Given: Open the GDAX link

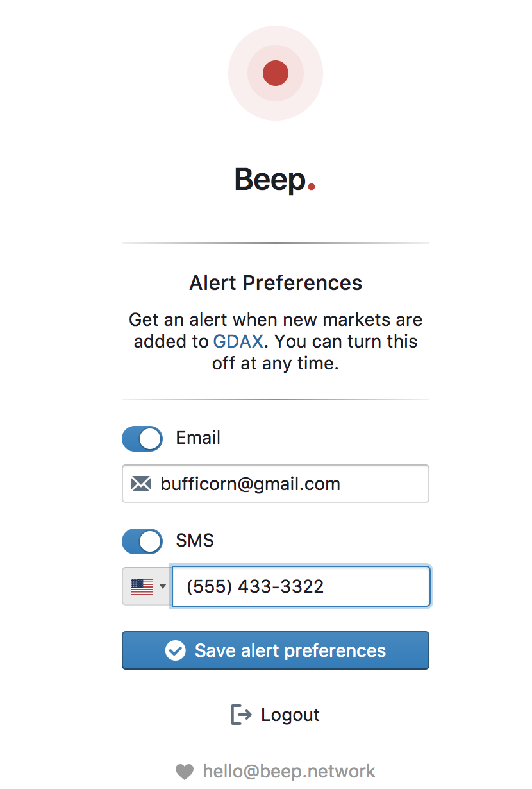Looking at the screenshot, I should [x=238, y=341].
